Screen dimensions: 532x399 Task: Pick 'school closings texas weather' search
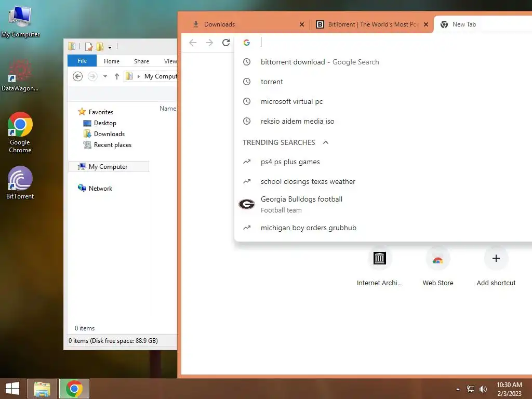[x=383, y=181]
